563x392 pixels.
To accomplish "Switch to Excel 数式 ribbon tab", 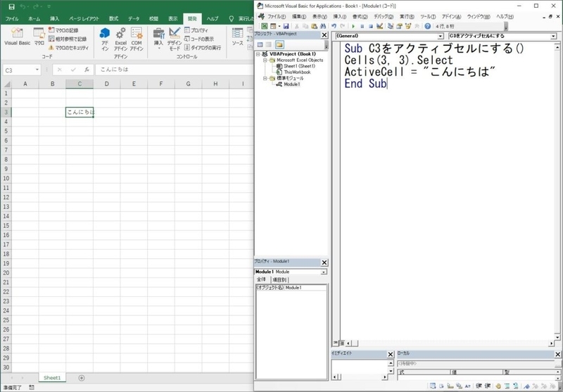I will pyautogui.click(x=114, y=19).
